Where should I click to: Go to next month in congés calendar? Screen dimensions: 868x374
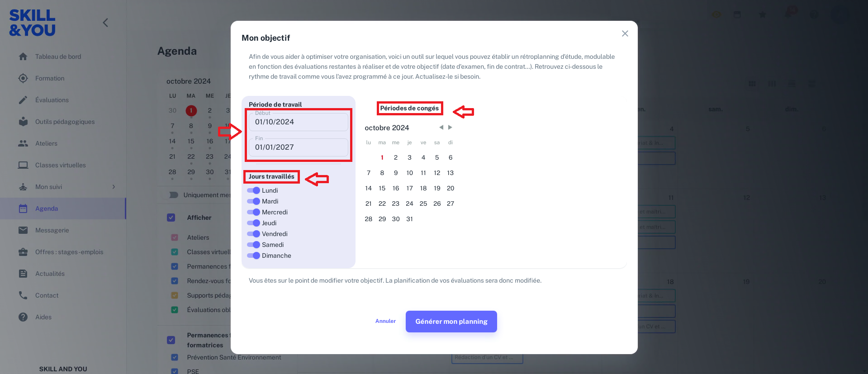[450, 128]
